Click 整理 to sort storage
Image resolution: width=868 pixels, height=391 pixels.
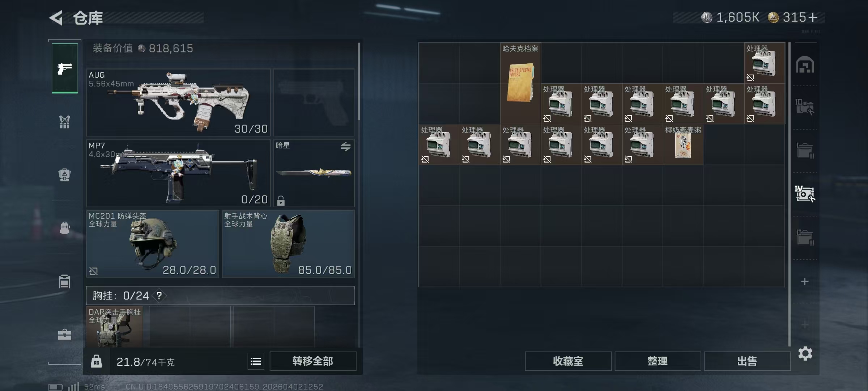click(658, 361)
